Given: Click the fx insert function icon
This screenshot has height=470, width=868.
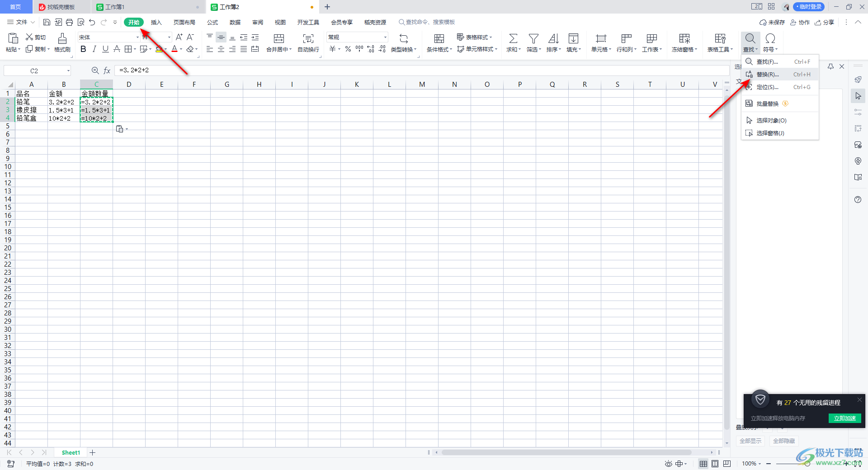Looking at the screenshot, I should coord(107,70).
